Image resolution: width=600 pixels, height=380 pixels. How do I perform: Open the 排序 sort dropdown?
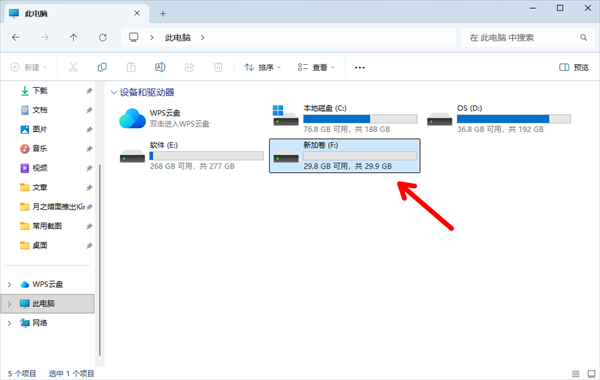tap(262, 67)
